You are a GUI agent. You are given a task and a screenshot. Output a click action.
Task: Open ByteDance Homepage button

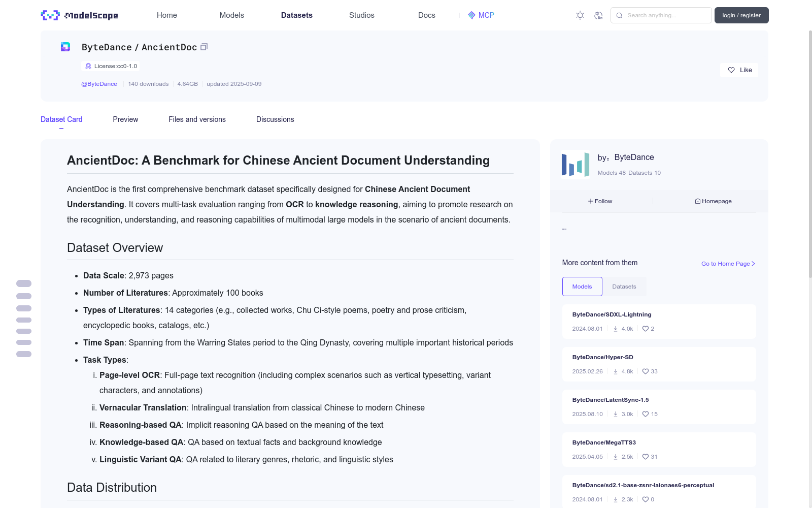click(713, 201)
